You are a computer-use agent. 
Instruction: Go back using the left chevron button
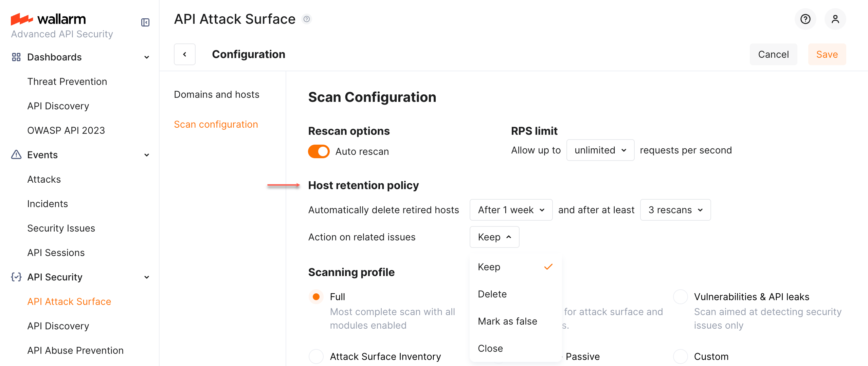tap(185, 54)
